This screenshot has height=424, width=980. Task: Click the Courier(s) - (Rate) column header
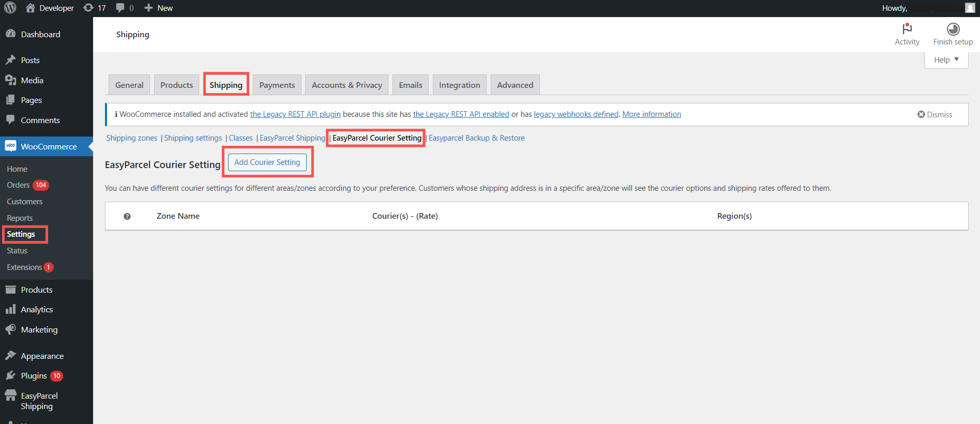point(405,216)
